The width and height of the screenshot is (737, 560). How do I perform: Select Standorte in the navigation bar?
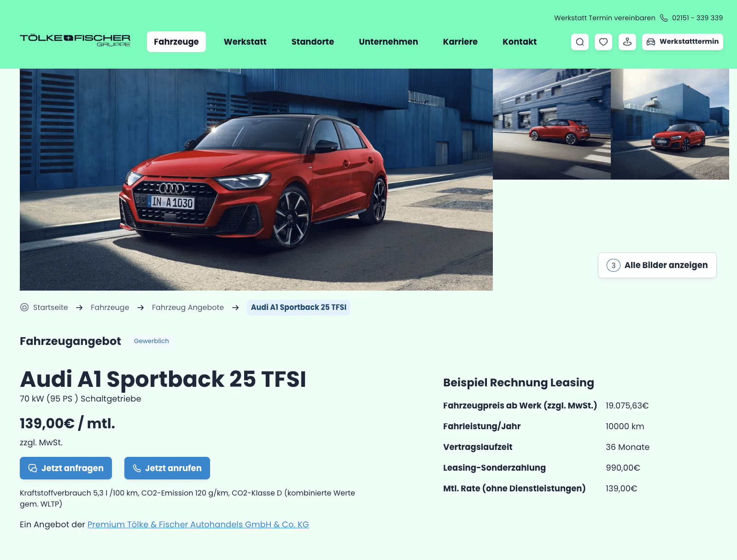pyautogui.click(x=313, y=42)
